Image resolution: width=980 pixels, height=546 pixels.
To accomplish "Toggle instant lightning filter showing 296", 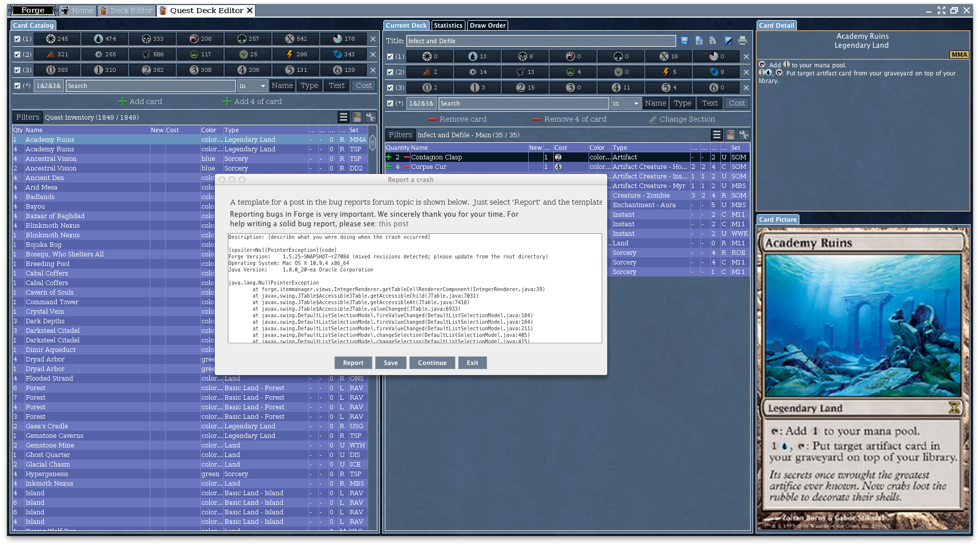I will [x=296, y=54].
